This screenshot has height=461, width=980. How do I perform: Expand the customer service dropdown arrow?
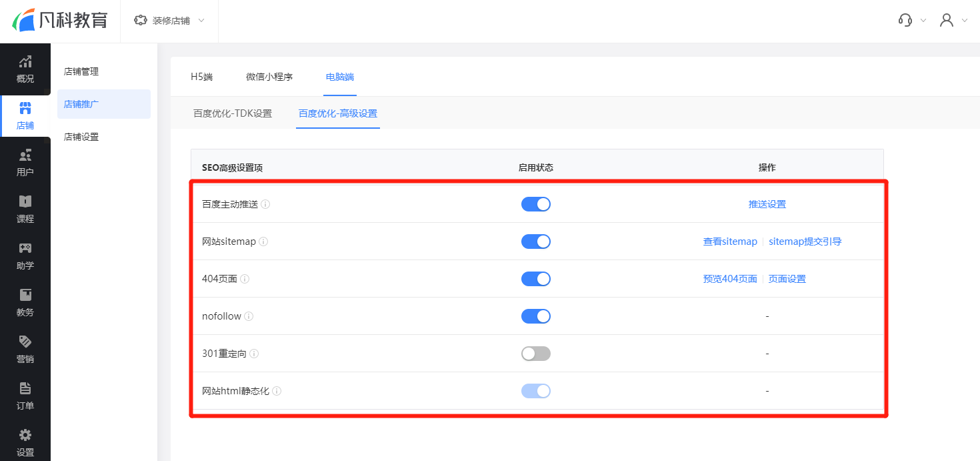(923, 21)
